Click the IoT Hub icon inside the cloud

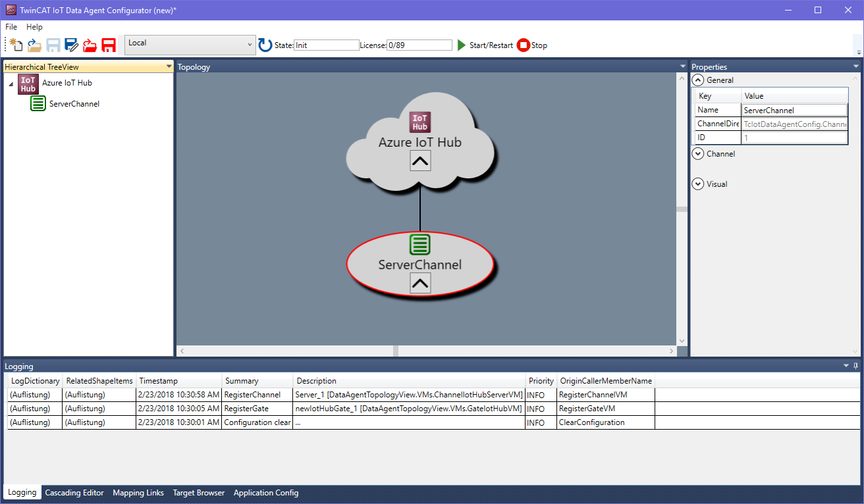pyautogui.click(x=420, y=122)
